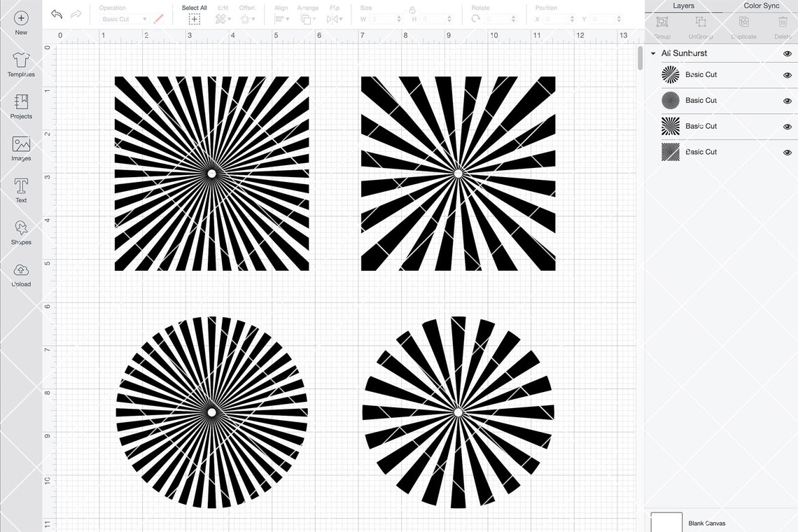Open the Basic Cut color swatch pencil
Image resolution: width=798 pixels, height=532 pixels.
pos(159,18)
